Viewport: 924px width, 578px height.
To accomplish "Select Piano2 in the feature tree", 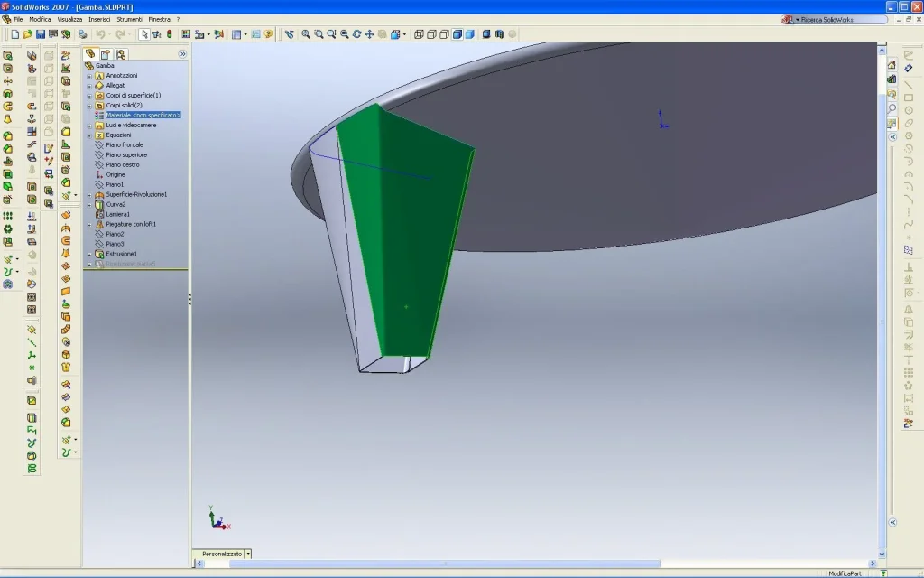I will point(115,234).
